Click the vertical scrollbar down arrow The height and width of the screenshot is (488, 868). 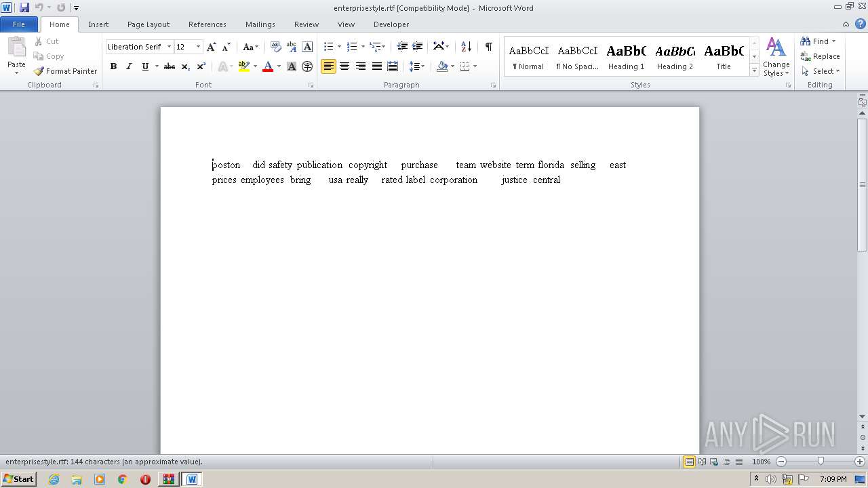[x=863, y=417]
